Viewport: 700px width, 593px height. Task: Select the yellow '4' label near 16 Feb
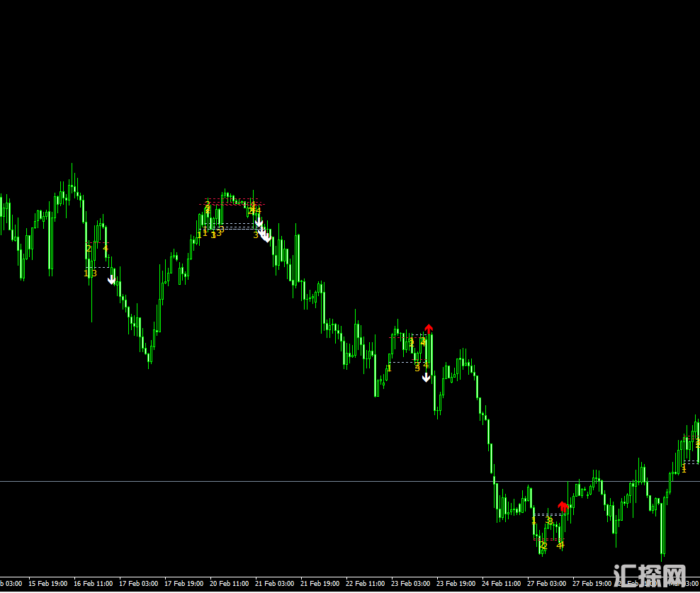[x=106, y=247]
